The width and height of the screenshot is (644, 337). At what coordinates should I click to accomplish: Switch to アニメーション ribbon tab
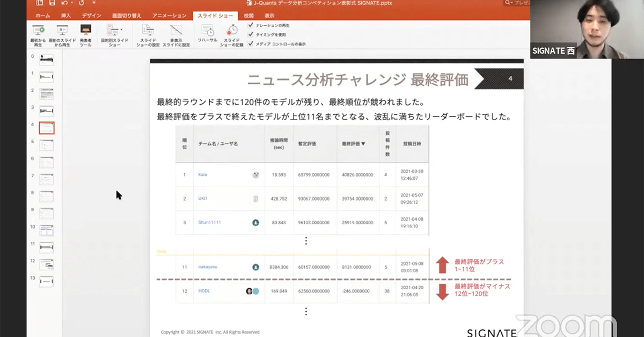click(x=169, y=16)
